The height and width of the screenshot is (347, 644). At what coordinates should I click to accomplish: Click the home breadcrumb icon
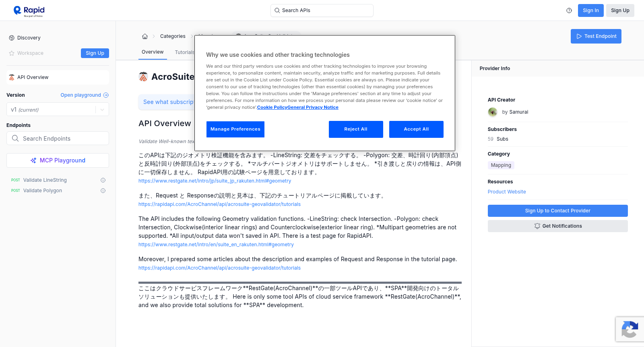tap(145, 36)
